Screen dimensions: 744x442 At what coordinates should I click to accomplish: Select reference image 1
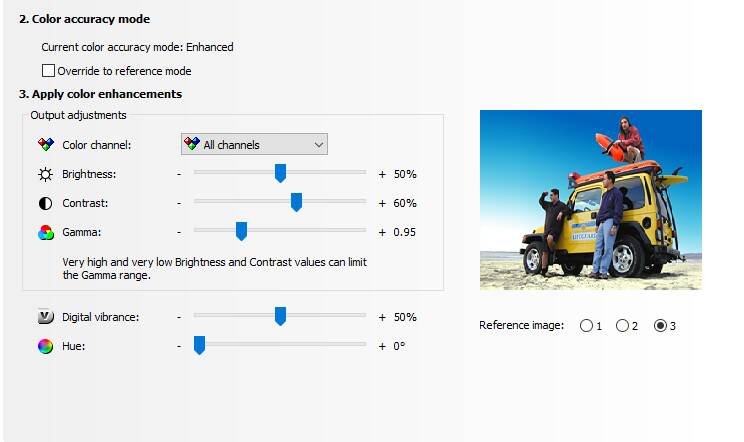(x=585, y=326)
